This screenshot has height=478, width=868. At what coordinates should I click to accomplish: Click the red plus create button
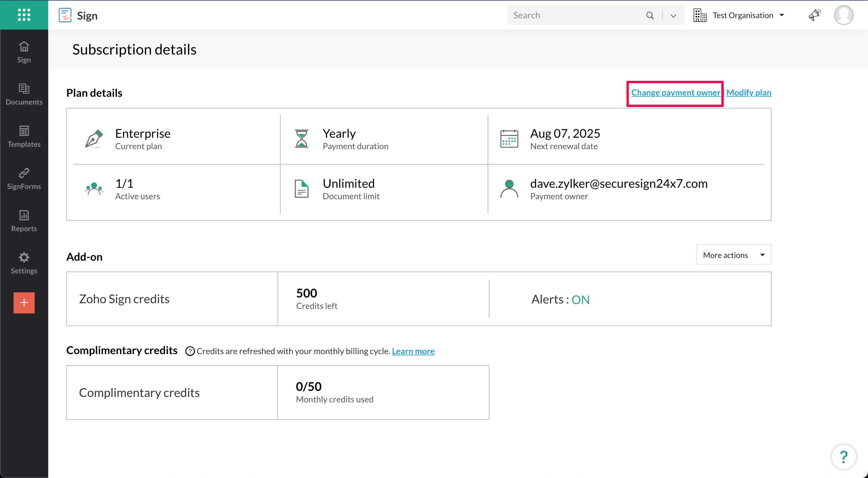[24, 303]
